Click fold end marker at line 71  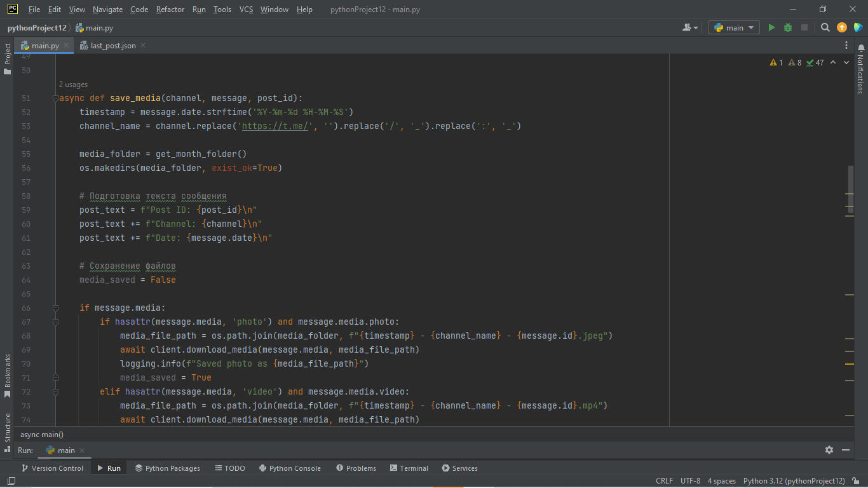(x=55, y=377)
